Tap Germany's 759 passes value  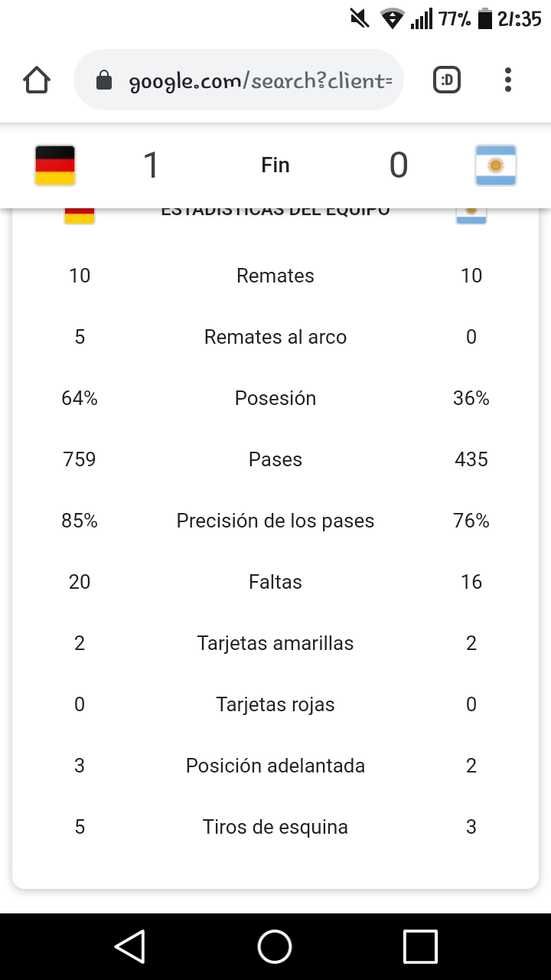pos(80,459)
